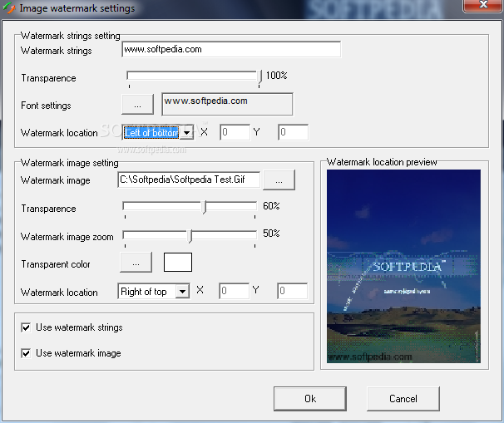The width and height of the screenshot is (504, 423).
Task: Click the Font settings label
Action: point(46,106)
